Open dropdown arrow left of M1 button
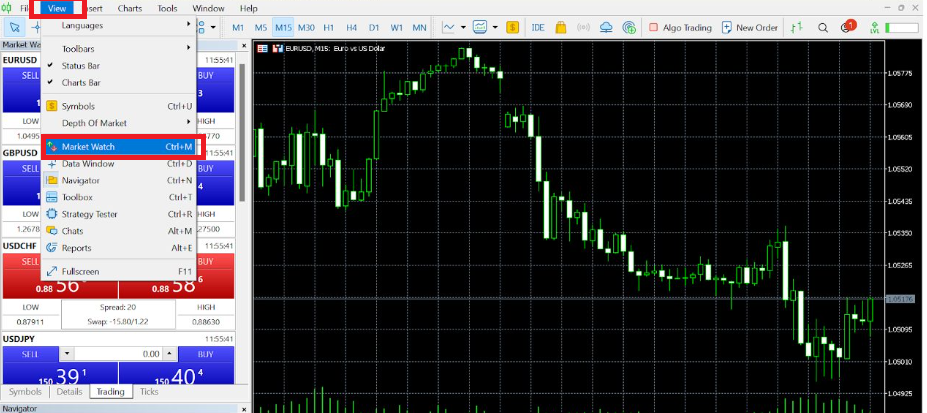Image resolution: width=927 pixels, height=413 pixels. [x=214, y=27]
